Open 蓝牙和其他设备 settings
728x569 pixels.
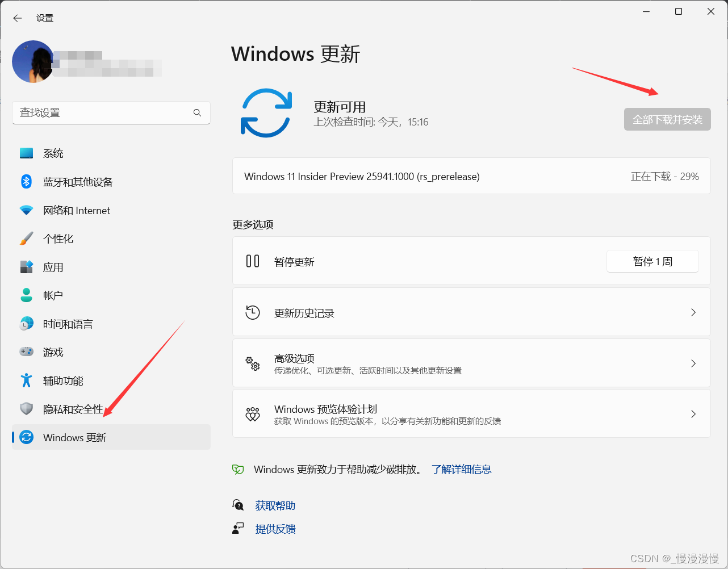click(x=111, y=182)
